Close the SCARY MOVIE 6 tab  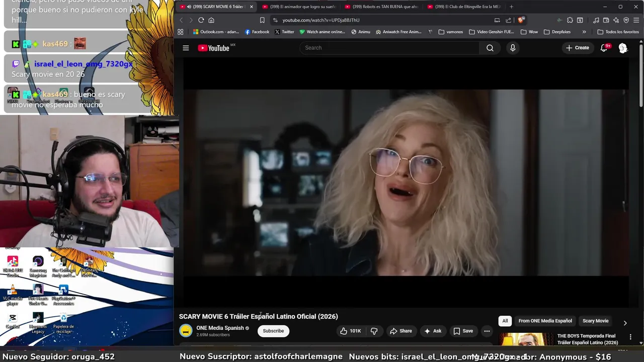pyautogui.click(x=252, y=7)
